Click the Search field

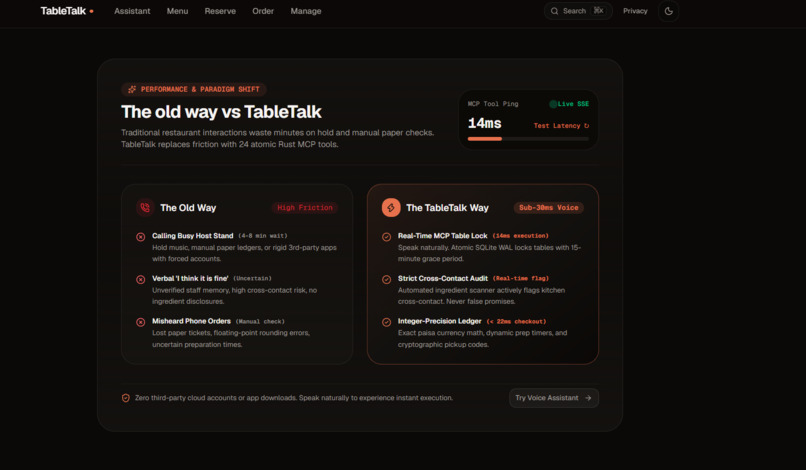(x=578, y=11)
